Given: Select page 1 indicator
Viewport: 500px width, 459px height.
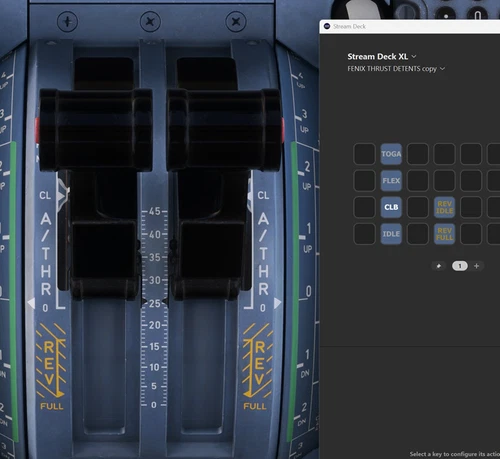Looking at the screenshot, I should pos(460,266).
